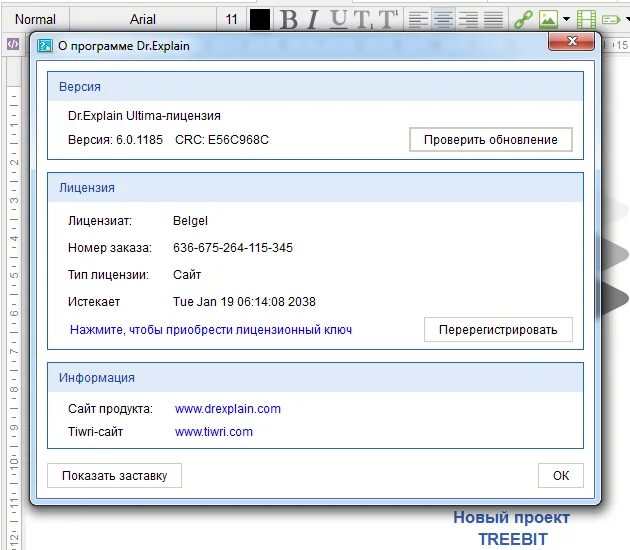Viewport: 630px width, 550px height.
Task: Open the Normal paragraph style box
Action: coord(35,19)
